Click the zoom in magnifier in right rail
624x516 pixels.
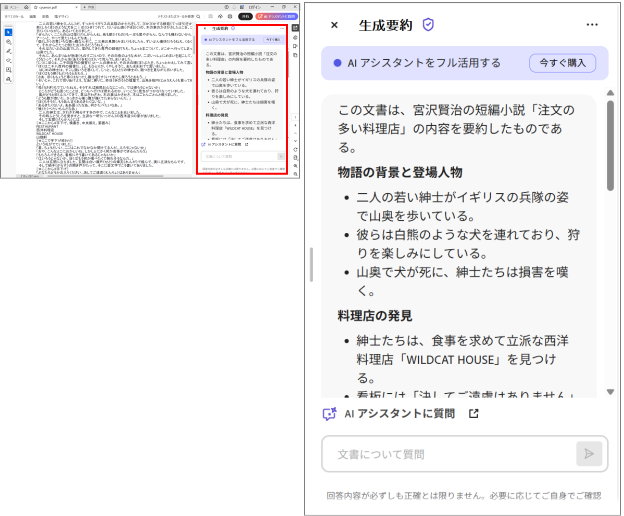[295, 166]
